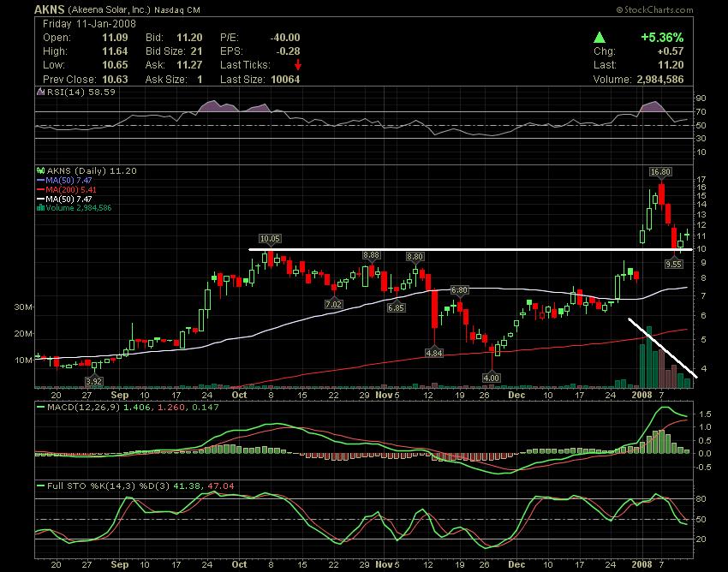
Task: Click the blue MA(50) 7.47 legend entry
Action: (x=64, y=180)
